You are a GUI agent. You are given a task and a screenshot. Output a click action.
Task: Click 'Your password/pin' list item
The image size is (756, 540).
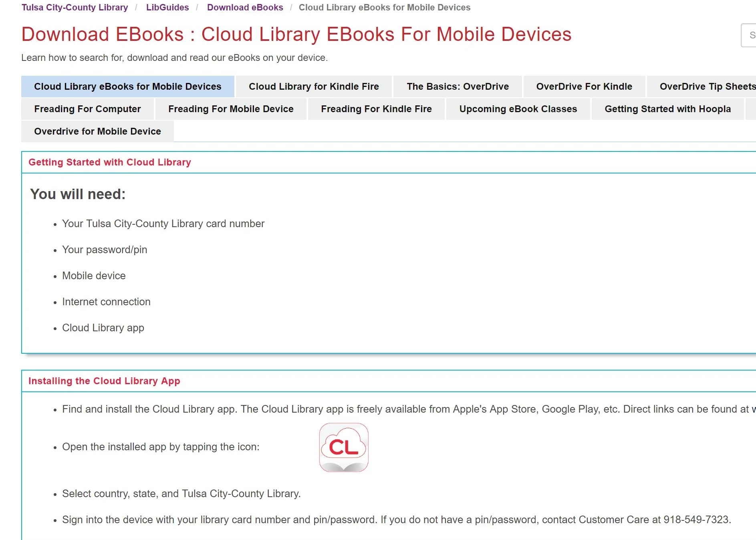pos(105,250)
